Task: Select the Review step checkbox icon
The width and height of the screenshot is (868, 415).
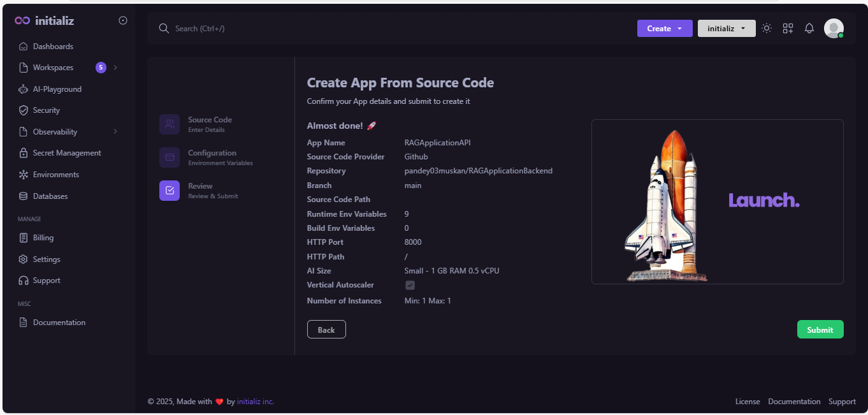Action: (169, 190)
